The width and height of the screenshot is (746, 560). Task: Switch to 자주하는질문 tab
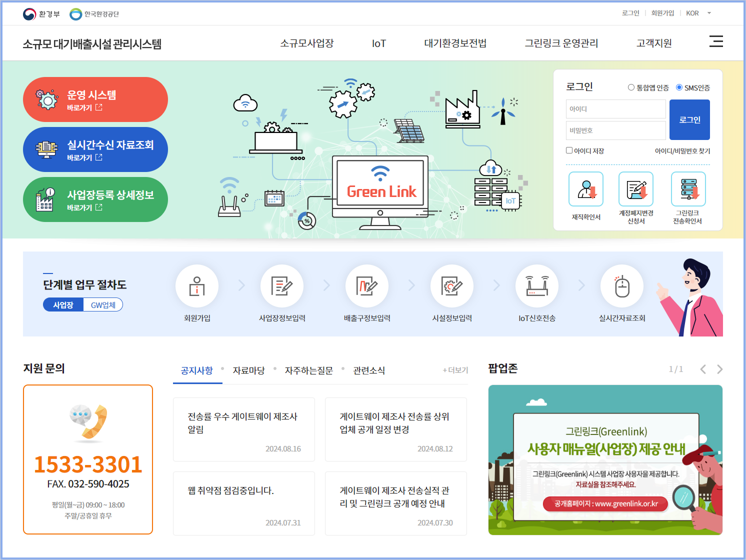[309, 370]
